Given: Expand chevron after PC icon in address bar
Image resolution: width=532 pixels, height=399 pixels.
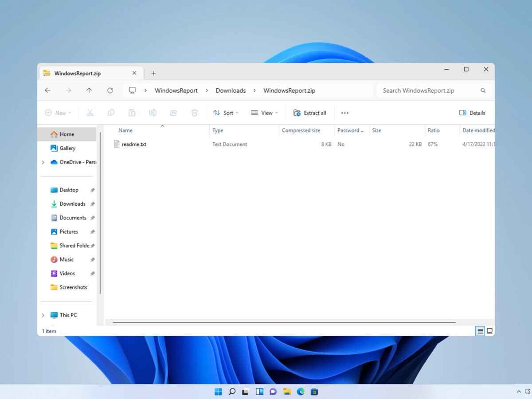Looking at the screenshot, I should (145, 90).
